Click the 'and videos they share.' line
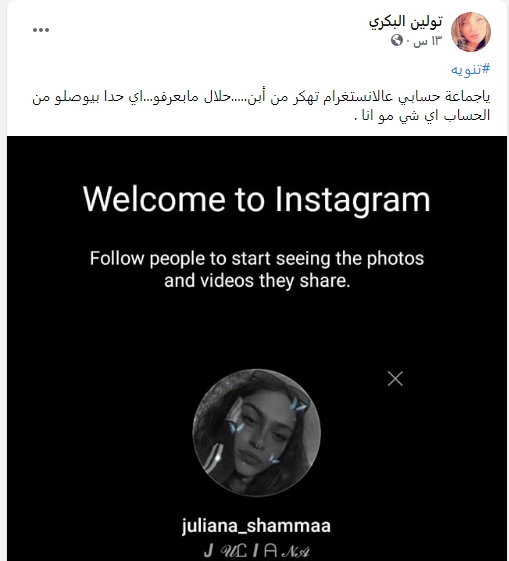Image resolution: width=509 pixels, height=561 pixels. click(257, 281)
